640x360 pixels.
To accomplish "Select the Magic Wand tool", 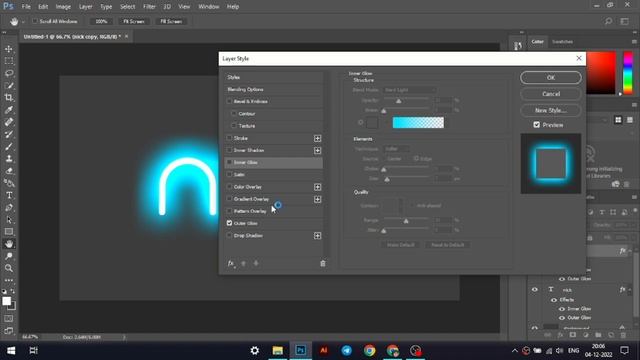I will click(x=9, y=86).
